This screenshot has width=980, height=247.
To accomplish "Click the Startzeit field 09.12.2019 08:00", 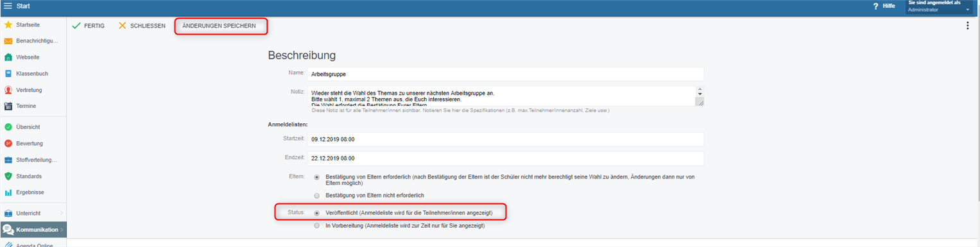I will tap(506, 139).
